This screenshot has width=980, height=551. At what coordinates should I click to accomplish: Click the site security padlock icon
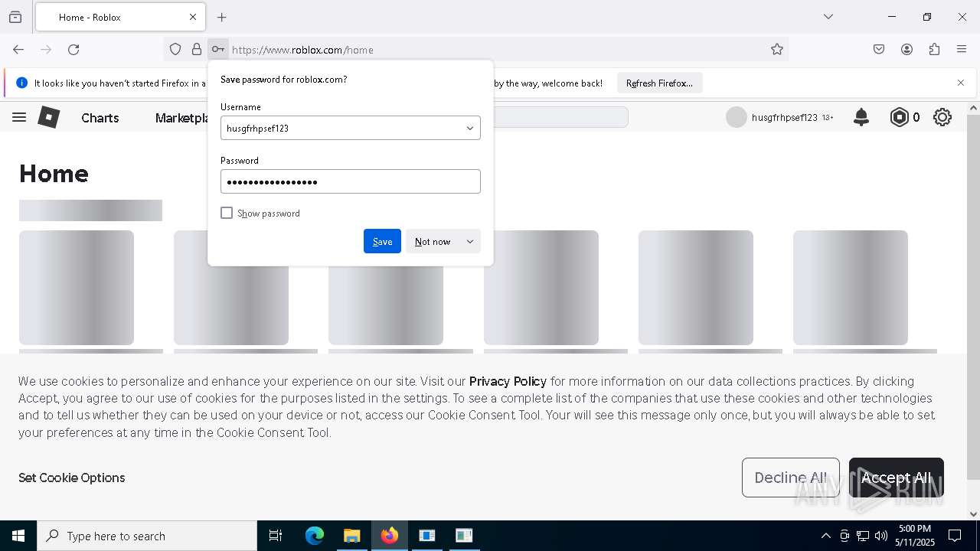click(197, 50)
